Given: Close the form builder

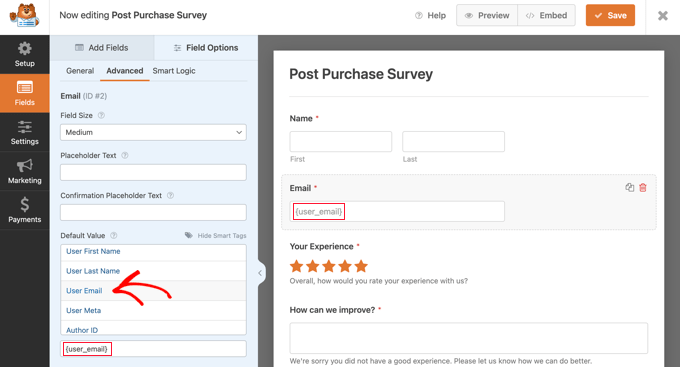Looking at the screenshot, I should 663,16.
